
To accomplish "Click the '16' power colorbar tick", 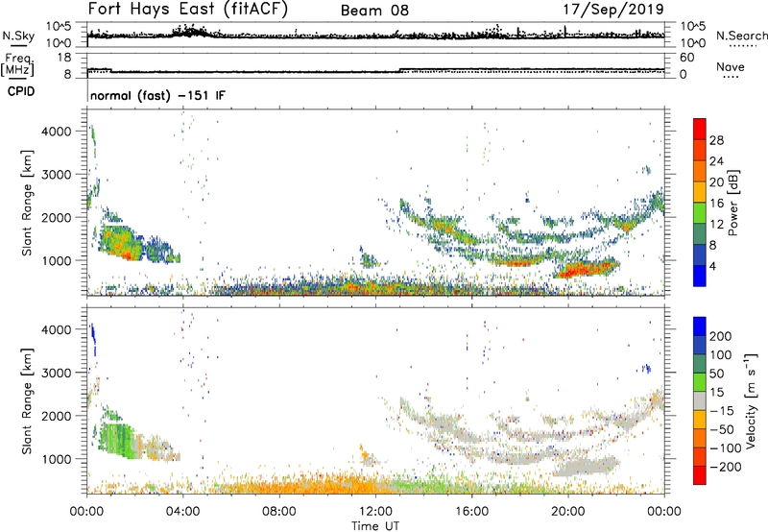I will point(716,204).
